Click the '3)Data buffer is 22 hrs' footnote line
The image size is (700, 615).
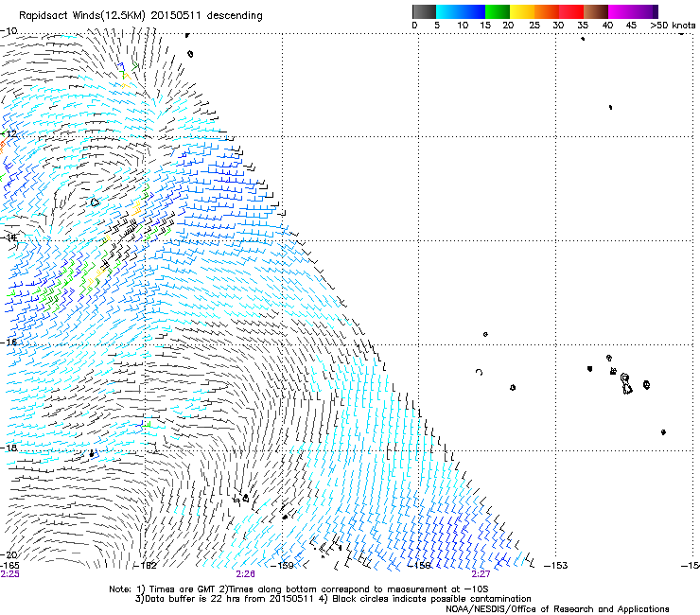[333, 599]
